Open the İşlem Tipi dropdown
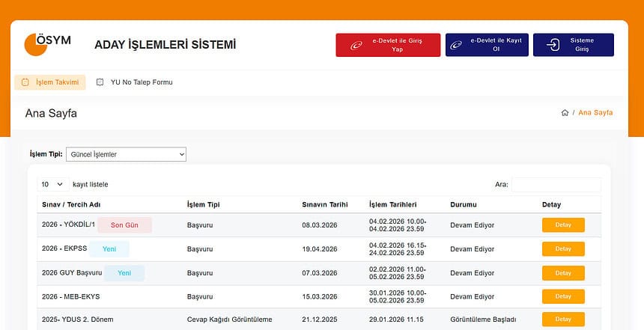644x330 pixels. (x=126, y=154)
